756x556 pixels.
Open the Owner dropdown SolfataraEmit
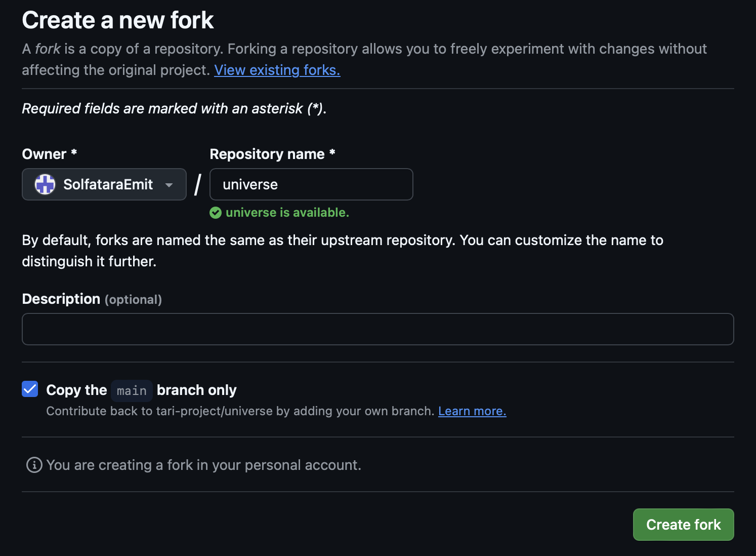point(104,184)
